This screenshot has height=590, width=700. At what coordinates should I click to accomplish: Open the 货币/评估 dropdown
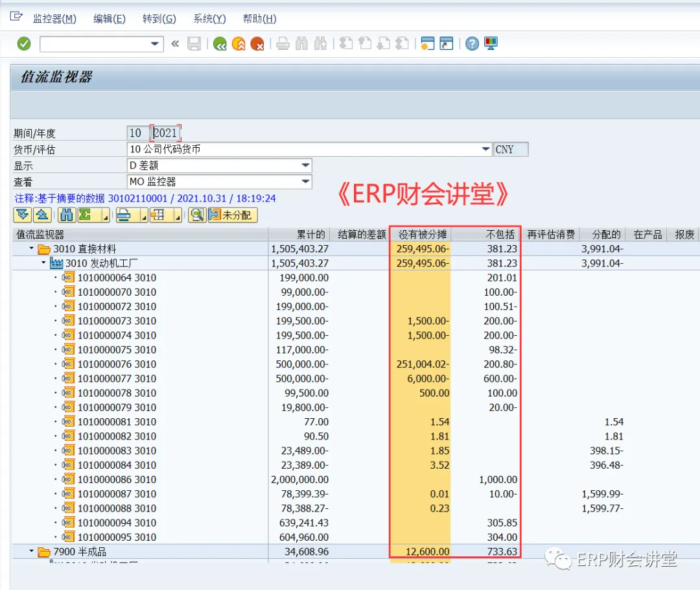[485, 149]
